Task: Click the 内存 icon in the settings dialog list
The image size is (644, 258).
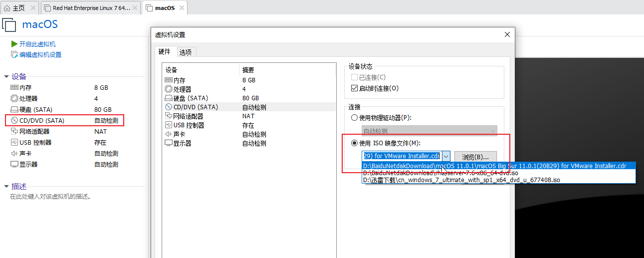Action: click(x=169, y=80)
